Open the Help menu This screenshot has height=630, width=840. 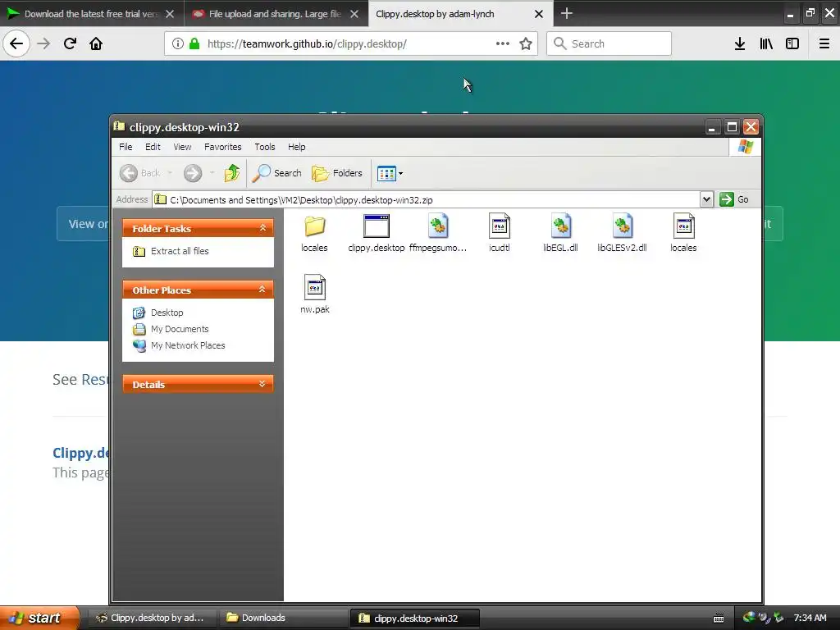[296, 147]
